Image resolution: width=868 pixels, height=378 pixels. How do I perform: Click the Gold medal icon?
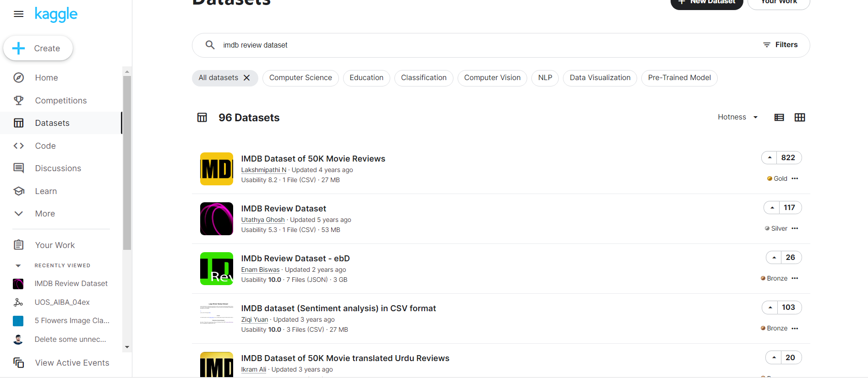coord(770,178)
